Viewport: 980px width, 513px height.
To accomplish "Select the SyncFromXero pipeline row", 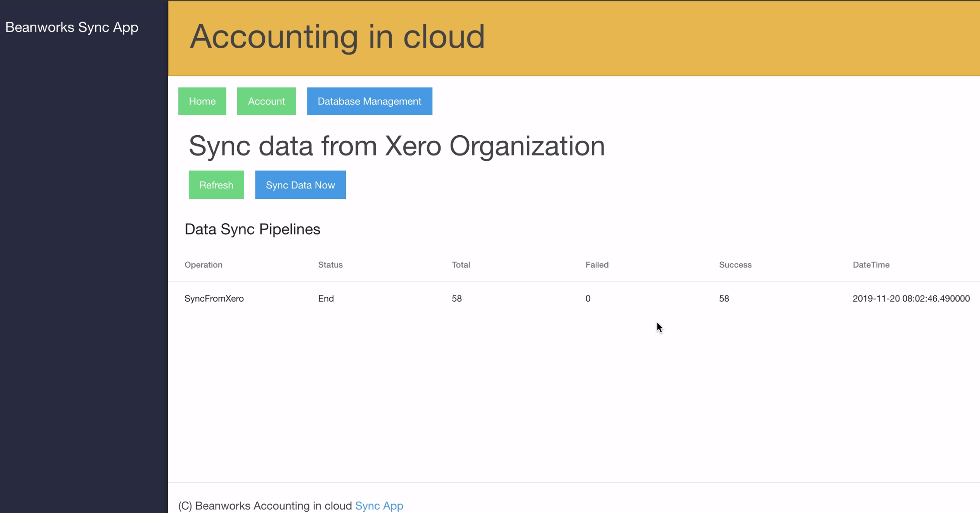I will point(214,298).
